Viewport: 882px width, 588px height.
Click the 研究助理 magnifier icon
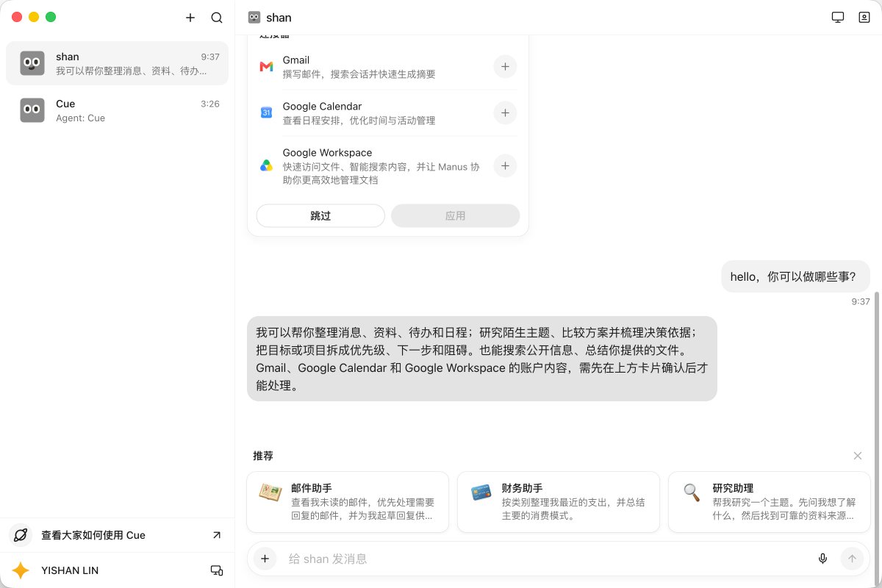click(692, 492)
